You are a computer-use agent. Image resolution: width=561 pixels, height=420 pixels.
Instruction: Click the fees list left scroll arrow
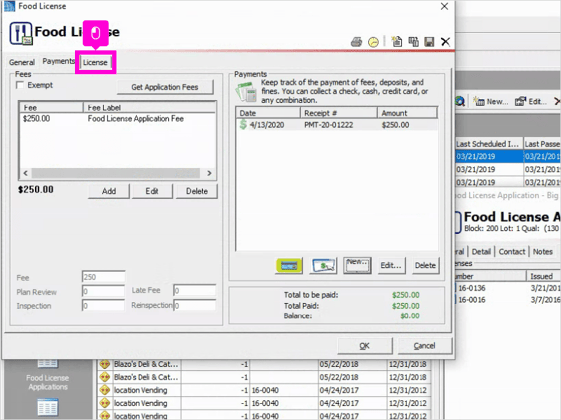pos(25,173)
